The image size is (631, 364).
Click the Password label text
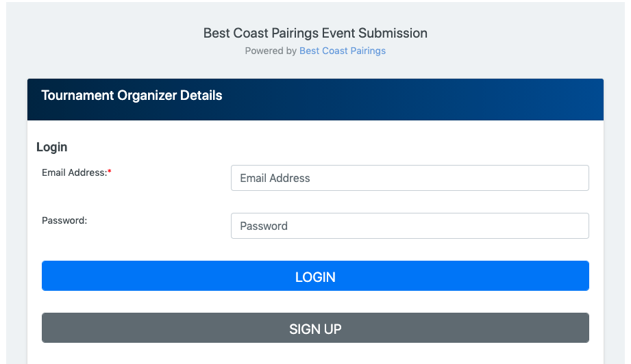coord(64,220)
